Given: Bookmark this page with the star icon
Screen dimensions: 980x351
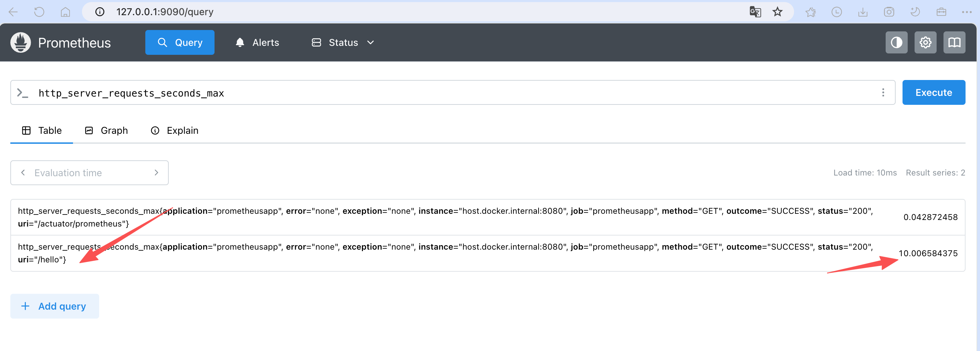Looking at the screenshot, I should coord(777,12).
